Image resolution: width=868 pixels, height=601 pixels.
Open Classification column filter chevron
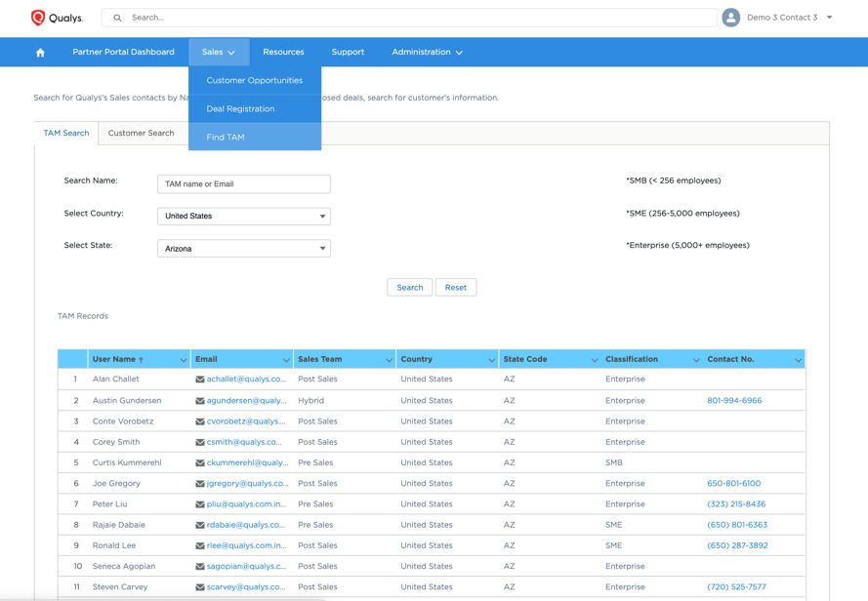696,360
